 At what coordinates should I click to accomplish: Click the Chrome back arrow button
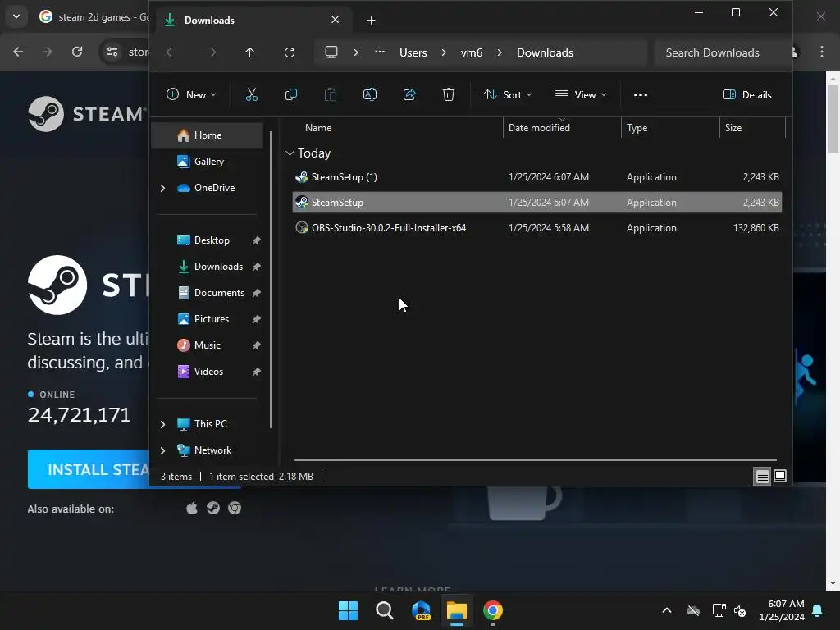18,52
